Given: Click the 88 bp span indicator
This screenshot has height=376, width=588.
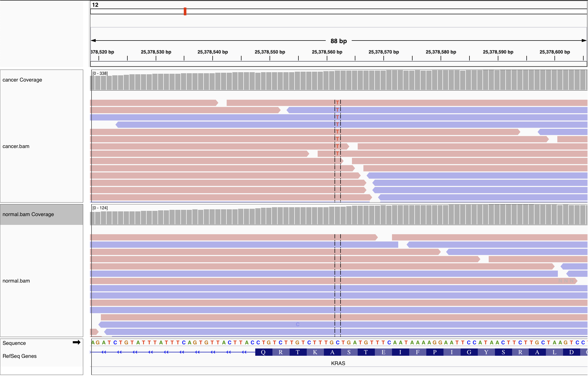Looking at the screenshot, I should coord(338,41).
